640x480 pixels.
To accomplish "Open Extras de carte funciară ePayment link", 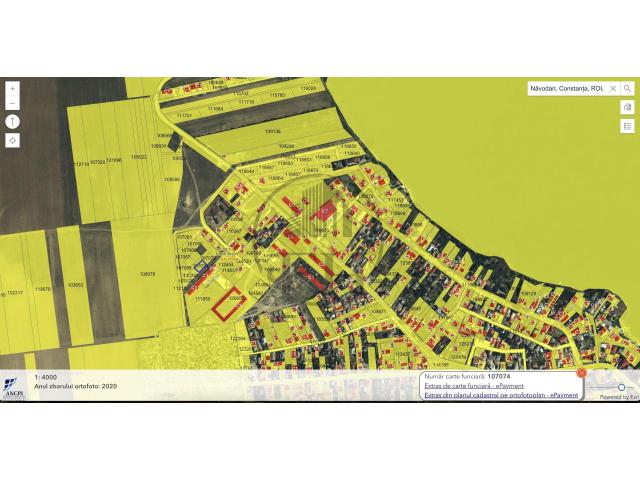I will (x=474, y=386).
